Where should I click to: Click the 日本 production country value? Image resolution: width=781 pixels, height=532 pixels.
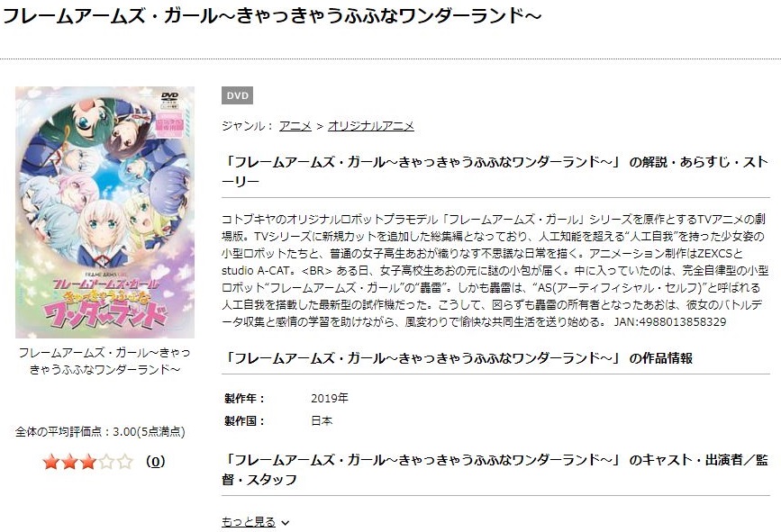coord(322,421)
